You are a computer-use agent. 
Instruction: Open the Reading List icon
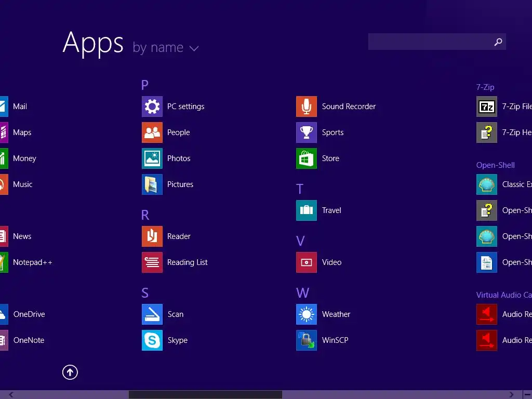(152, 262)
